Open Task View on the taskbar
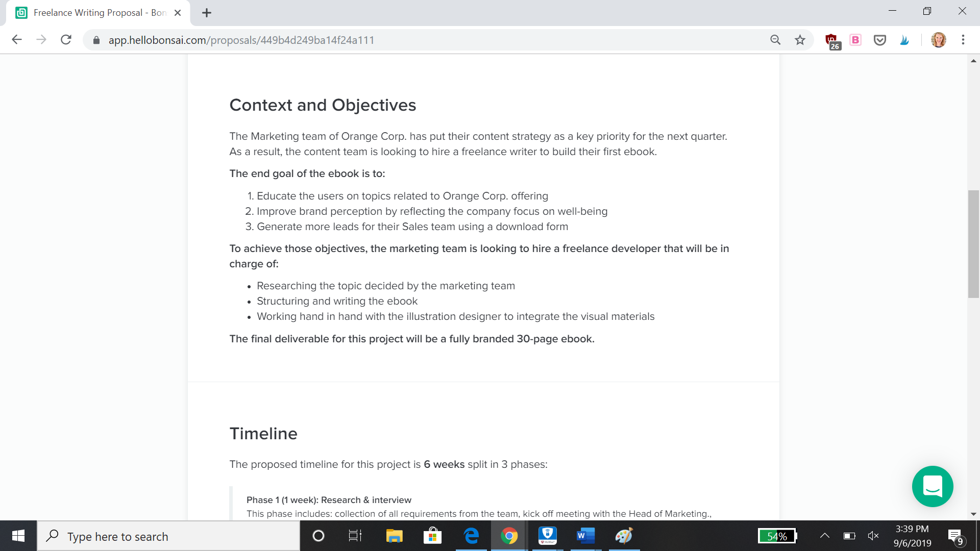This screenshot has height=551, width=980. coord(355,536)
